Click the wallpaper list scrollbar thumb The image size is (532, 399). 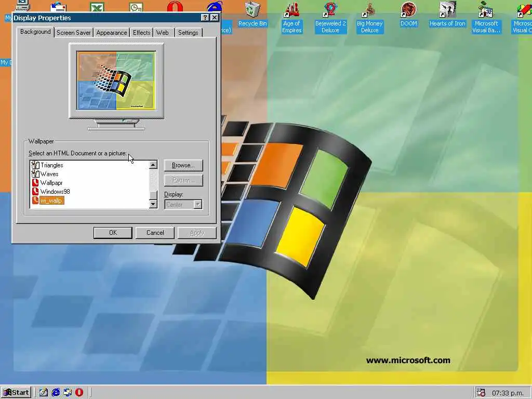pyautogui.click(x=153, y=195)
